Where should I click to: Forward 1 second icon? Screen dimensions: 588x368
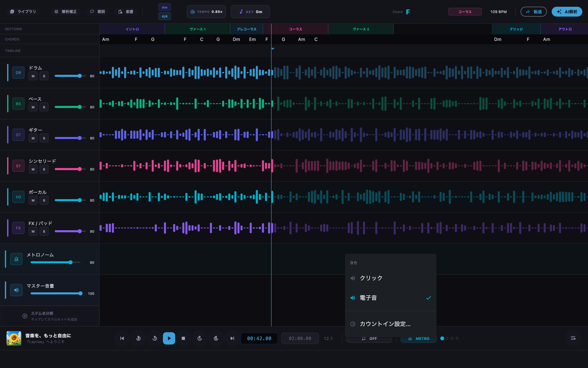pos(199,338)
